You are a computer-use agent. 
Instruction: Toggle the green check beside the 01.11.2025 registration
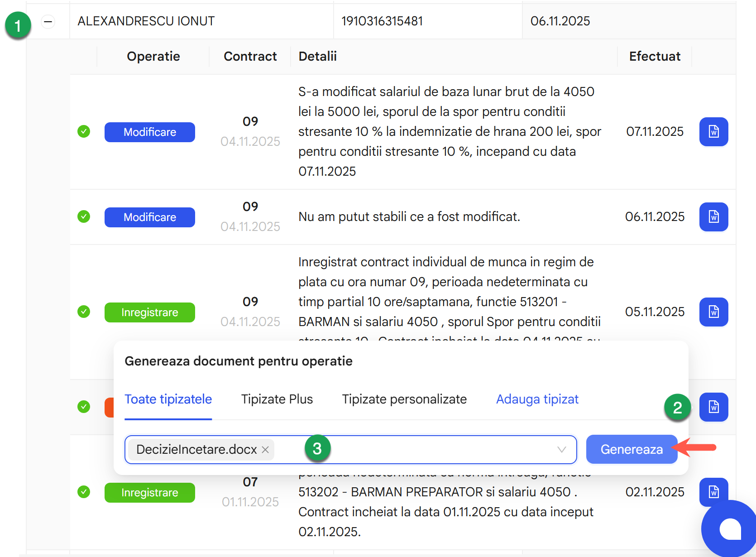84,492
